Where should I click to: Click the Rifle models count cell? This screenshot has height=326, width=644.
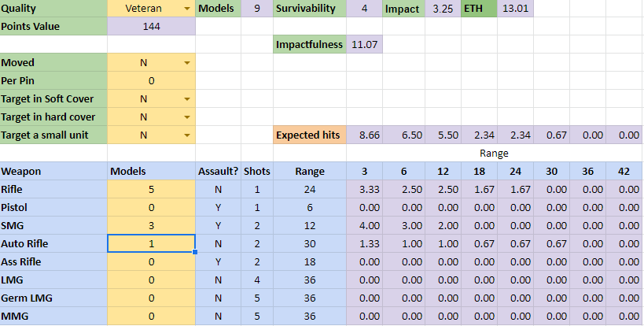[x=150, y=189]
